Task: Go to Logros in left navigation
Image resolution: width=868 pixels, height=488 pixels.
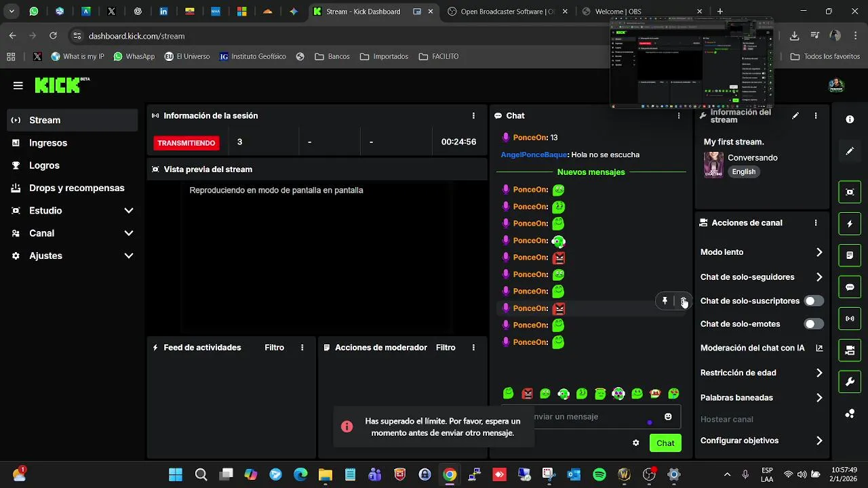Action: [72, 165]
